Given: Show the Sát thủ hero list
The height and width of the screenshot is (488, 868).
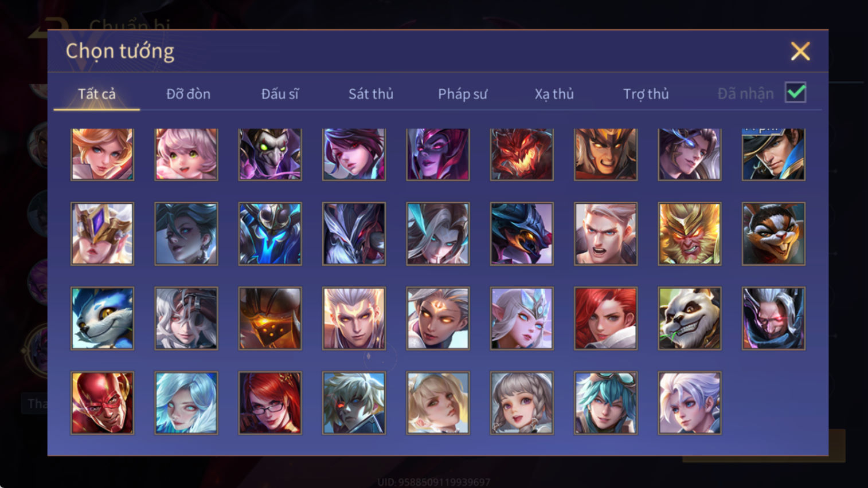Looking at the screenshot, I should point(371,94).
